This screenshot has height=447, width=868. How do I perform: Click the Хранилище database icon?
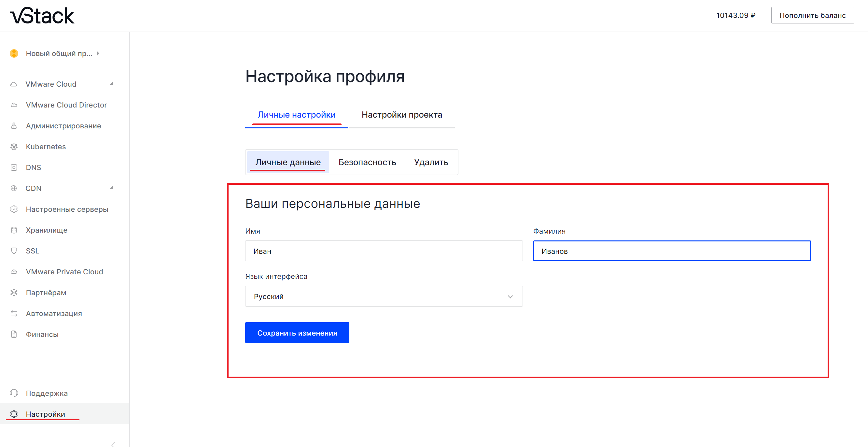tap(14, 230)
